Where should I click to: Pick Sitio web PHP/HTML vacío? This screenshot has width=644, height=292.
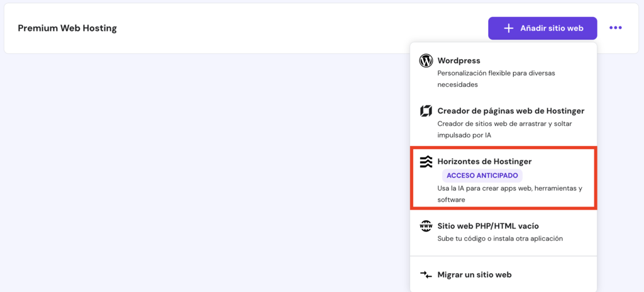pyautogui.click(x=488, y=226)
